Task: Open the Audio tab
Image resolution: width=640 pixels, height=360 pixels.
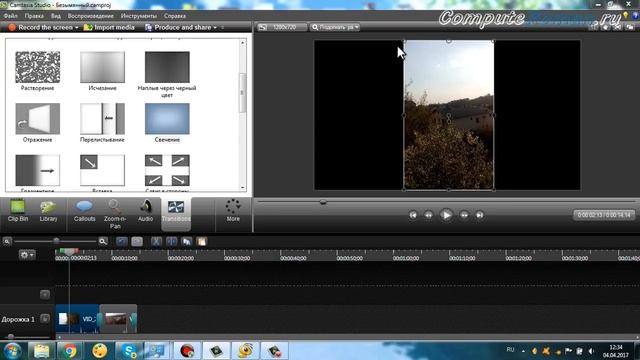Action: [x=145, y=211]
